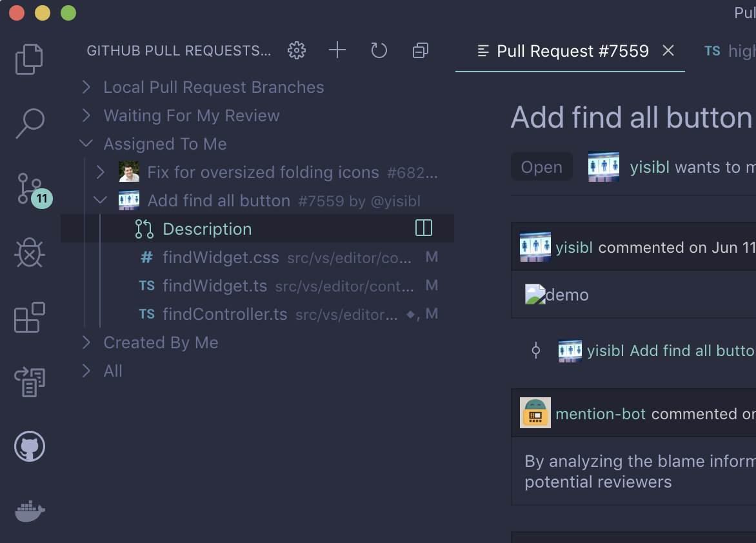Collapse all in the pull requests panel
The height and width of the screenshot is (543, 756).
(x=421, y=50)
